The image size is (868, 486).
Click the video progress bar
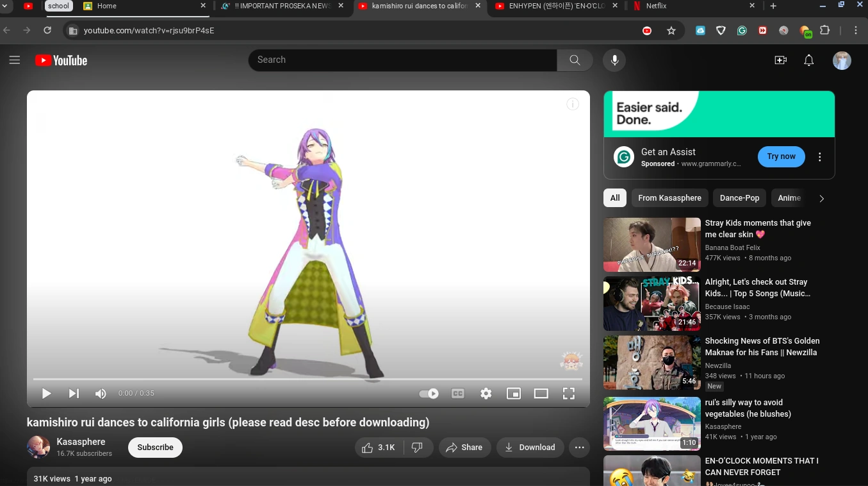307,379
